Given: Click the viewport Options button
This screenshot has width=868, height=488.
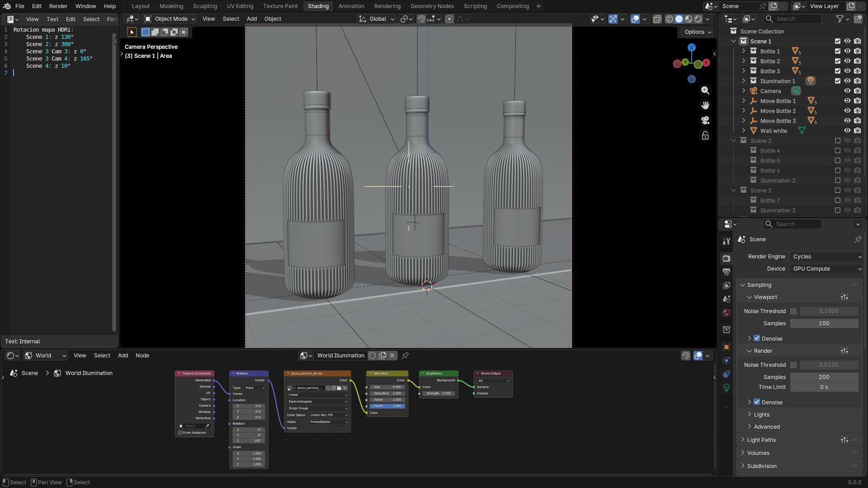Looking at the screenshot, I should coord(698,32).
